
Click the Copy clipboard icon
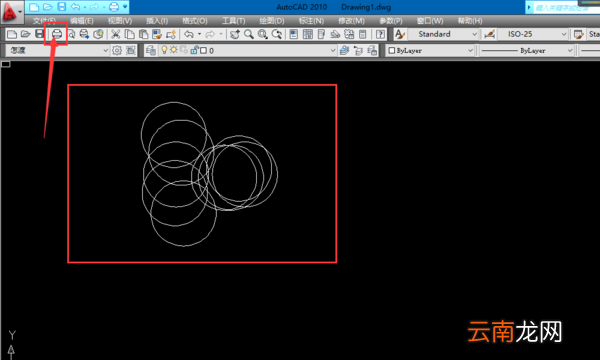(129, 34)
